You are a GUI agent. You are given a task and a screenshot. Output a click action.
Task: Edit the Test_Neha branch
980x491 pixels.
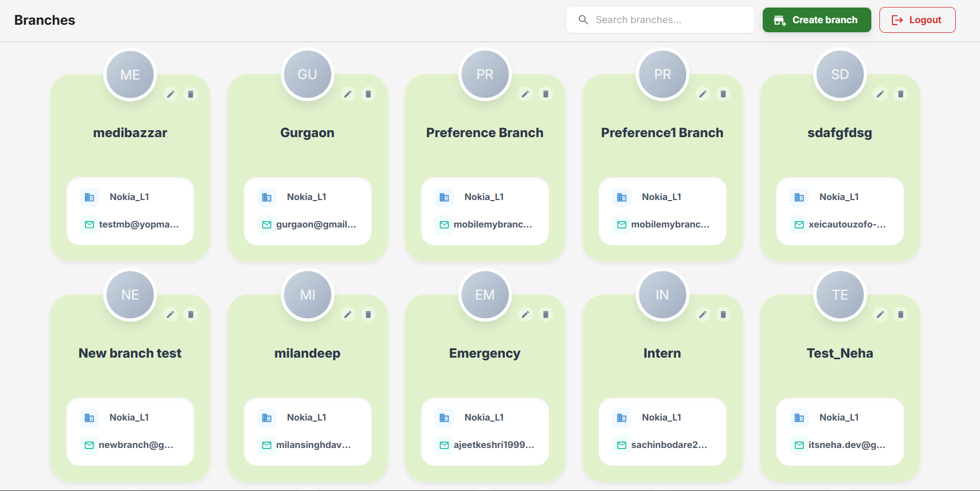point(880,314)
